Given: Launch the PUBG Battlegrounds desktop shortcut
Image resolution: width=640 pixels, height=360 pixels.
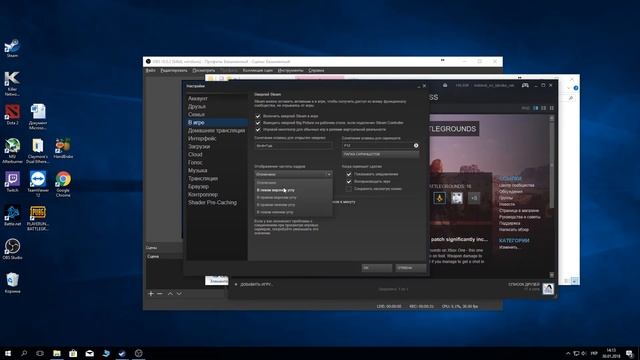Looking at the screenshot, I should point(38,218).
